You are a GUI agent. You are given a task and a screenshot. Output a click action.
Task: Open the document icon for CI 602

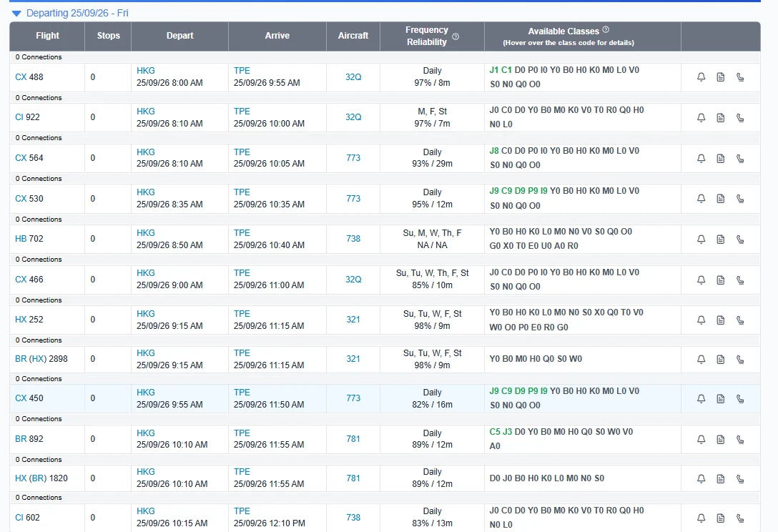721,518
